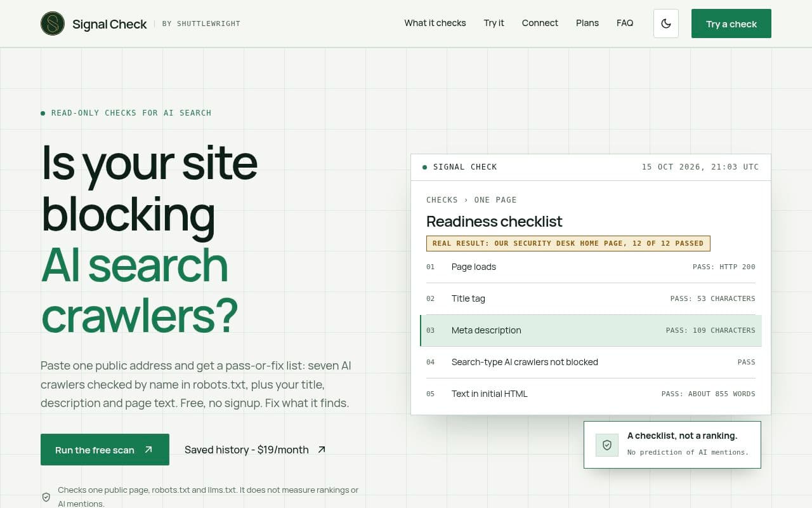View the Plans page
Screen dimensions: 812x508
pyautogui.click(x=587, y=23)
